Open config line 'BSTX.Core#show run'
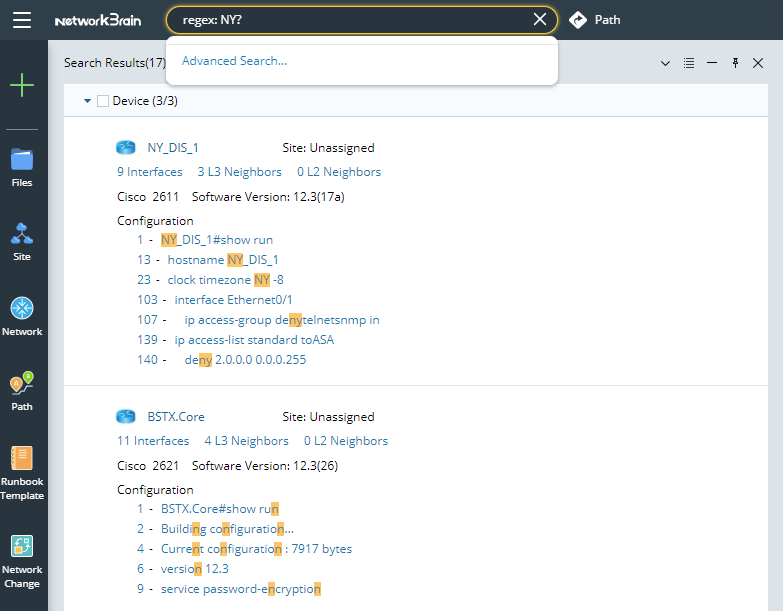Viewport: 783px width, 611px height. click(x=220, y=509)
